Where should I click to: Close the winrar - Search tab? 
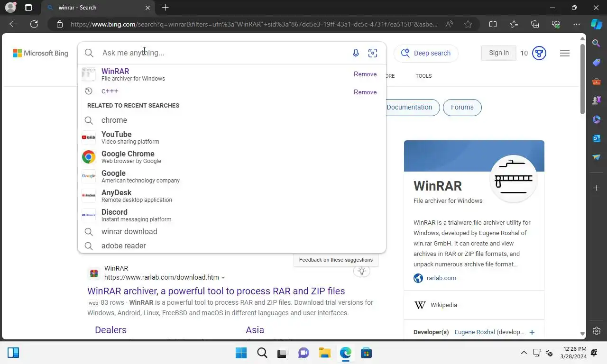[x=147, y=8]
